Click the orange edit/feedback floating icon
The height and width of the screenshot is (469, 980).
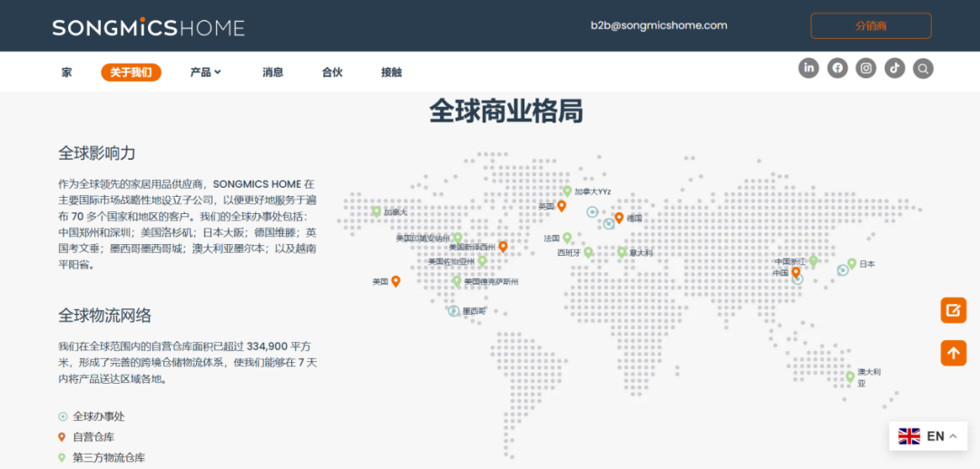pyautogui.click(x=953, y=310)
